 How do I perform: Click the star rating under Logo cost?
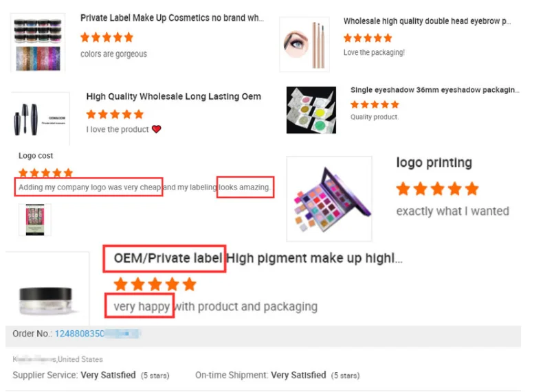[45, 173]
